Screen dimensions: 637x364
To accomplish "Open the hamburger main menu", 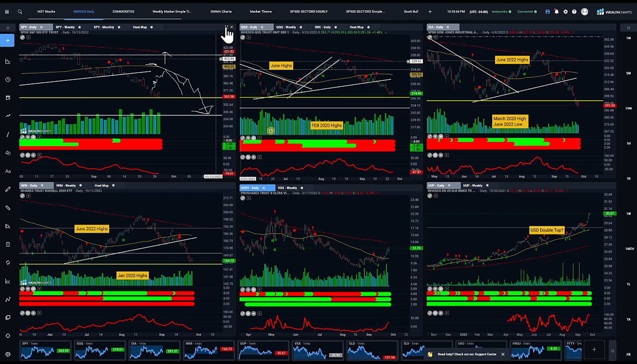I will click(6, 11).
